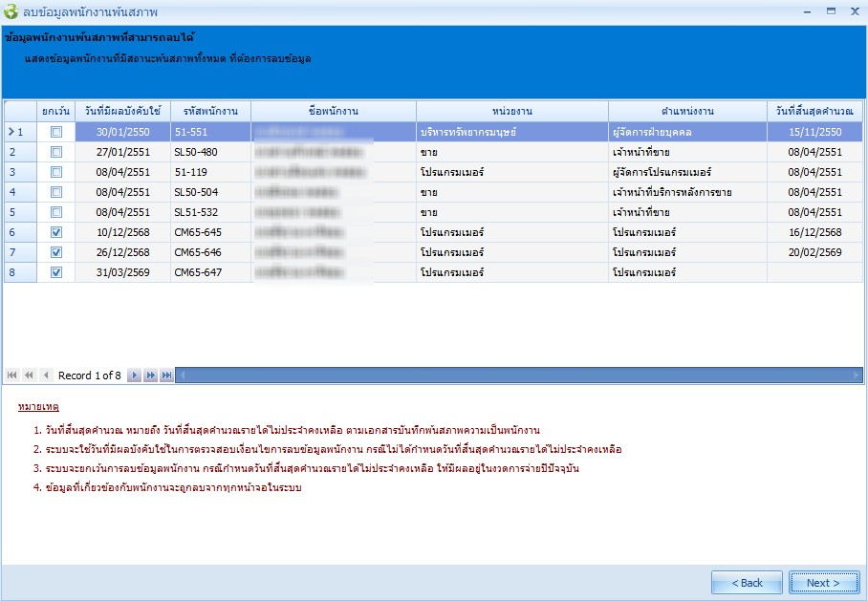The width and height of the screenshot is (868, 601).
Task: Tick exception checkbox for employee 51-551
Action: point(55,132)
